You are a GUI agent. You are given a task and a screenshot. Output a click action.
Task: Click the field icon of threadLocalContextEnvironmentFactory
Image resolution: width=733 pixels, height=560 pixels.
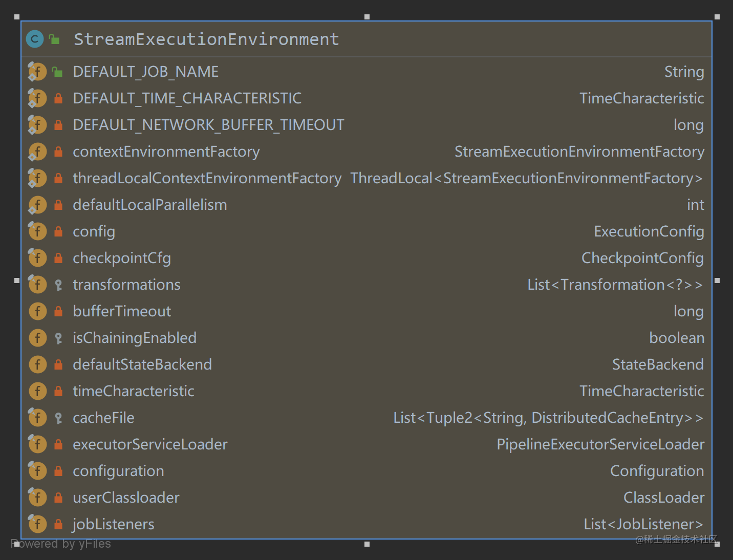[x=37, y=178]
